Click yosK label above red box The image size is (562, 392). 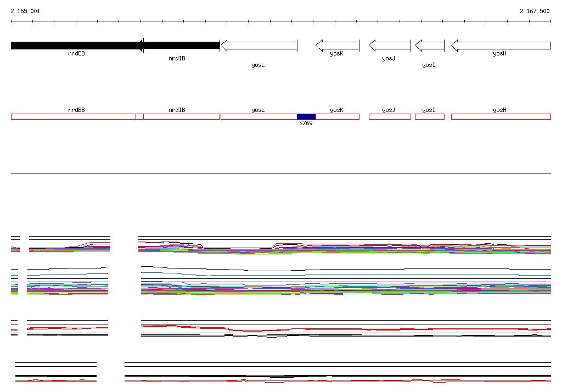pos(336,110)
